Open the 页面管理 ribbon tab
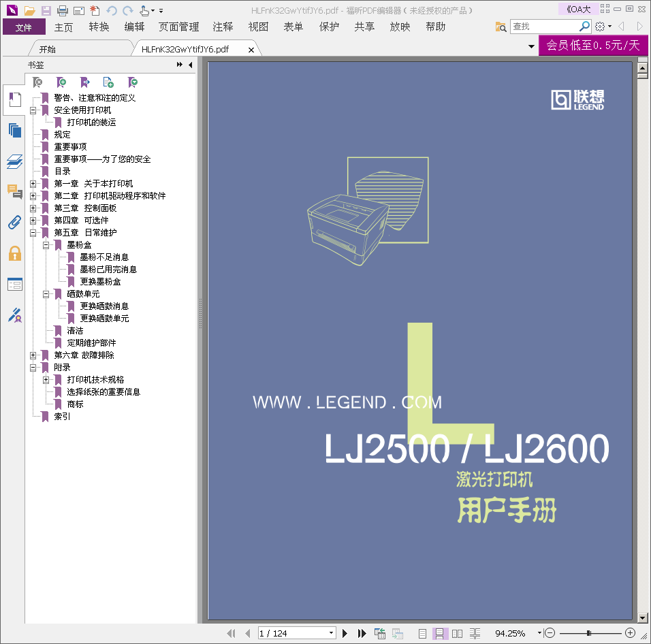The height and width of the screenshot is (644, 651). (178, 27)
